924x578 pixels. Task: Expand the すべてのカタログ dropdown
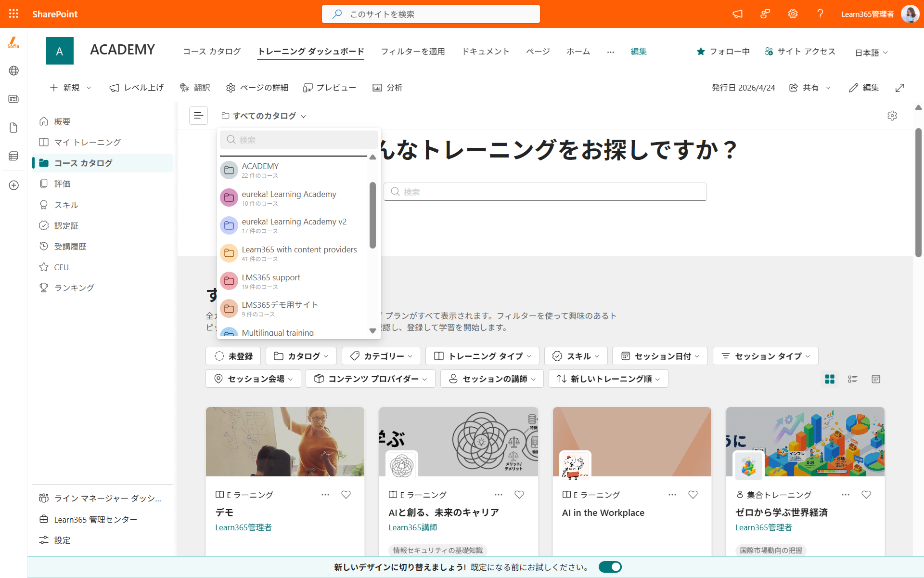[264, 116]
